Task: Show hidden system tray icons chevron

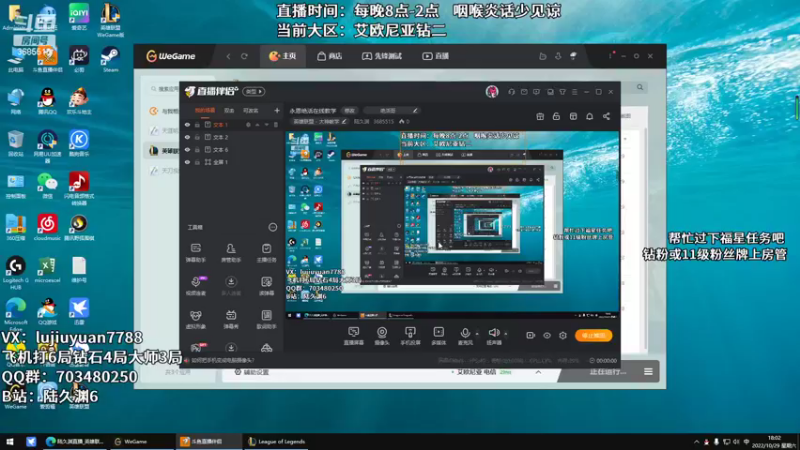Action: [696, 442]
